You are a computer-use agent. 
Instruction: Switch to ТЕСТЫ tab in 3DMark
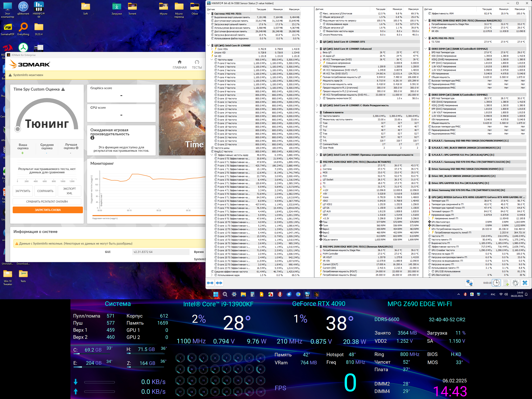[x=197, y=64]
